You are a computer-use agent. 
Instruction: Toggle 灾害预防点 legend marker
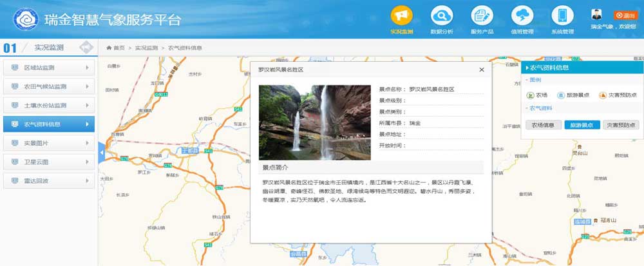coord(603,95)
